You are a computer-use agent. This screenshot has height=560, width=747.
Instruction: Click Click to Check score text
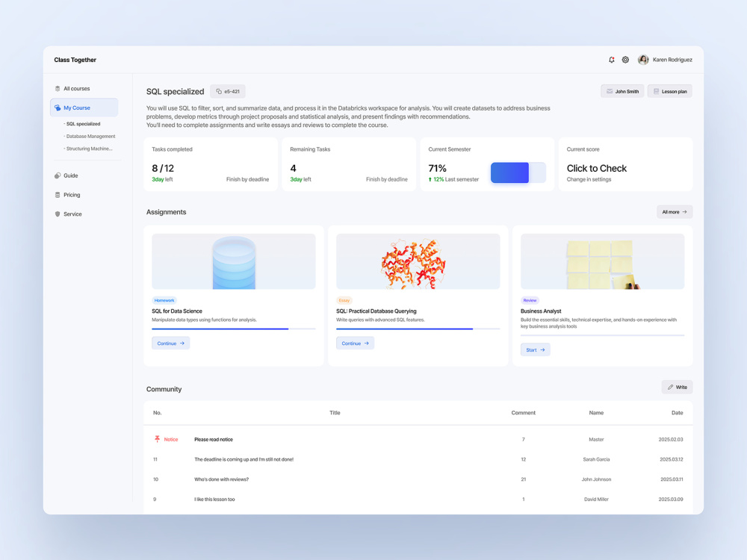[x=596, y=169]
